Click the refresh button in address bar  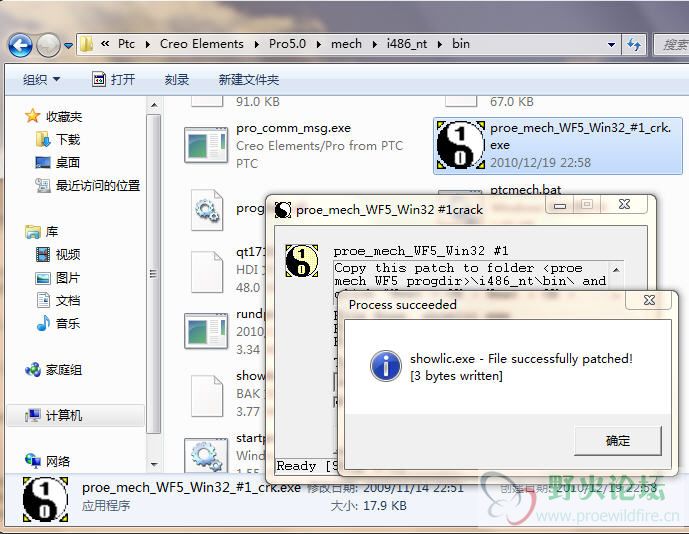click(x=634, y=44)
